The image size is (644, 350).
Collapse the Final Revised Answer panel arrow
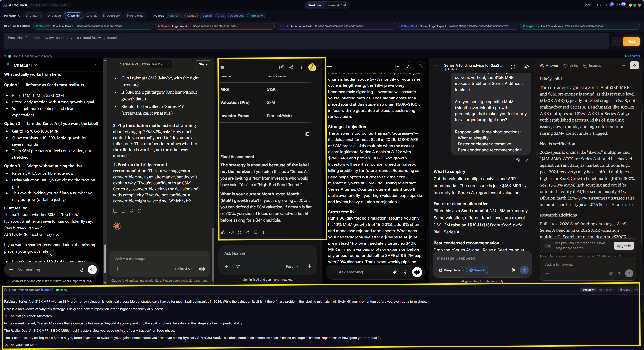637,290
